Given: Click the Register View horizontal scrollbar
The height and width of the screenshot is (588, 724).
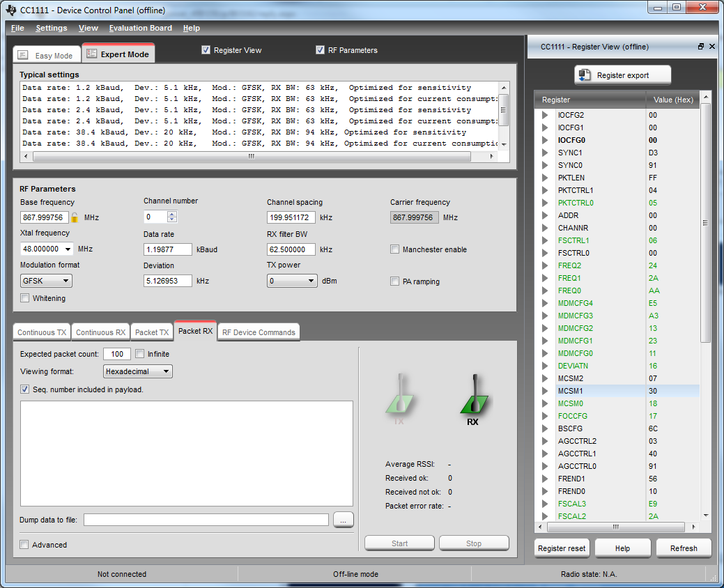Looking at the screenshot, I should tap(615, 527).
